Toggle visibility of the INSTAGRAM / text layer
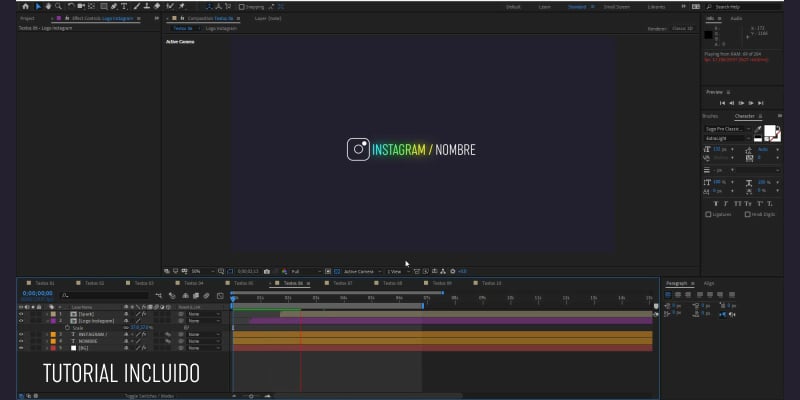 click(x=21, y=335)
